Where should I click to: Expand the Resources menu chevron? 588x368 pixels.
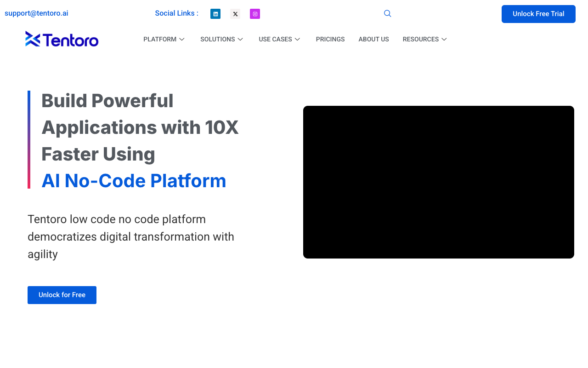[x=444, y=40]
